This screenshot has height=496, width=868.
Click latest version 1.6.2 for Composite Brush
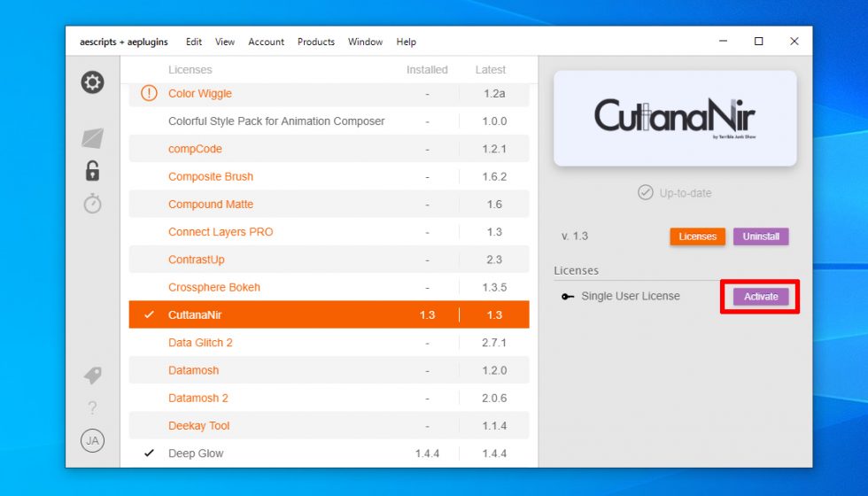(x=494, y=176)
